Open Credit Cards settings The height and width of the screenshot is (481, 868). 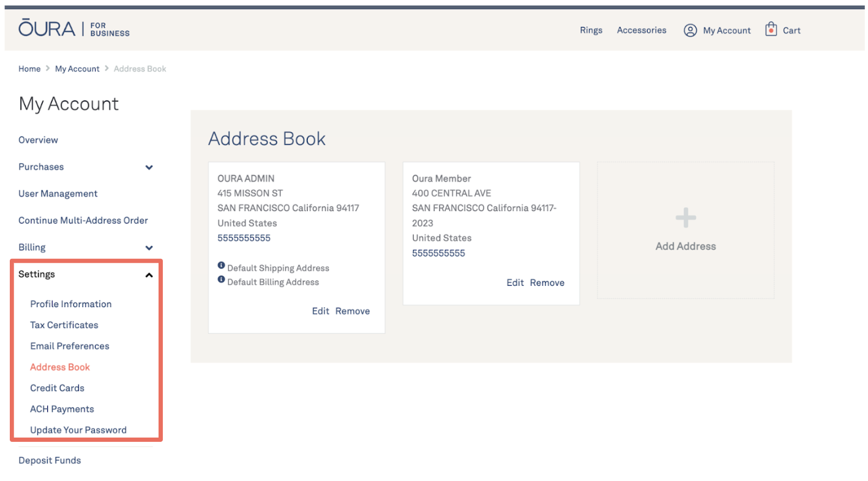click(x=57, y=388)
